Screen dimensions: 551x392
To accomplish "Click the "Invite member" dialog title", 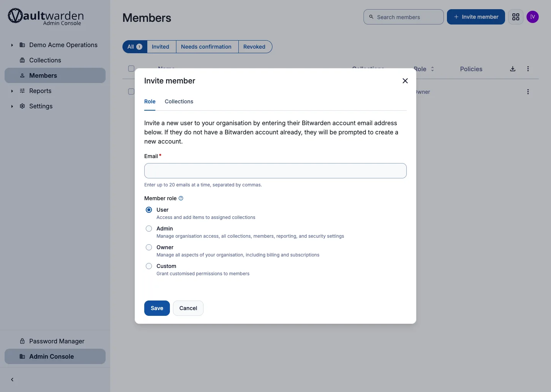I will (x=170, y=81).
